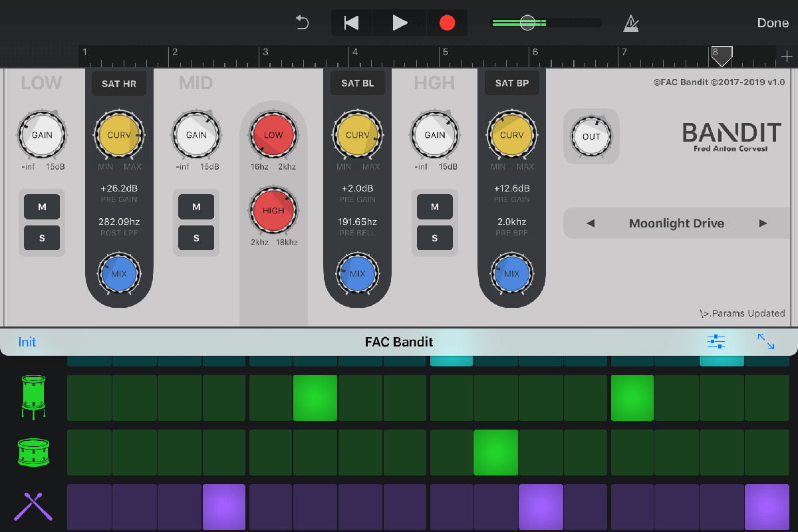Go to next preset with right arrow
The width and height of the screenshot is (798, 532).
click(763, 223)
